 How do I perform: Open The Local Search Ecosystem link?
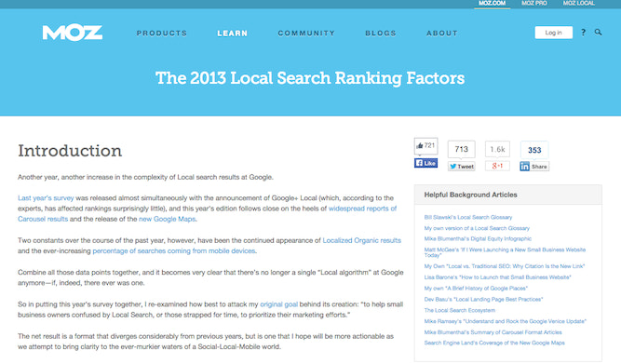click(459, 311)
